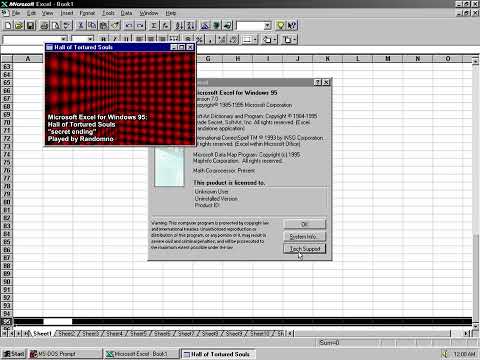Click the Save diskette icon
This screenshot has height=360, width=480.
pos(30,25)
